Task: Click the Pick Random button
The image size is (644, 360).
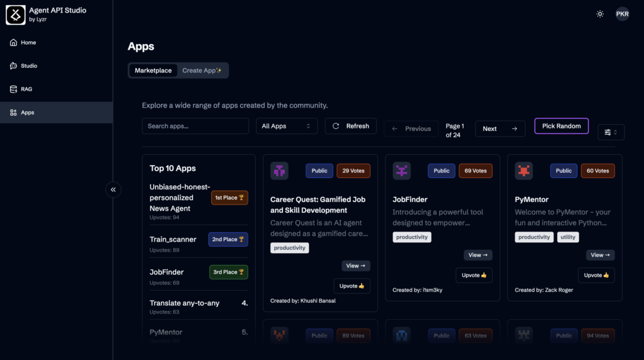Action: (561, 126)
